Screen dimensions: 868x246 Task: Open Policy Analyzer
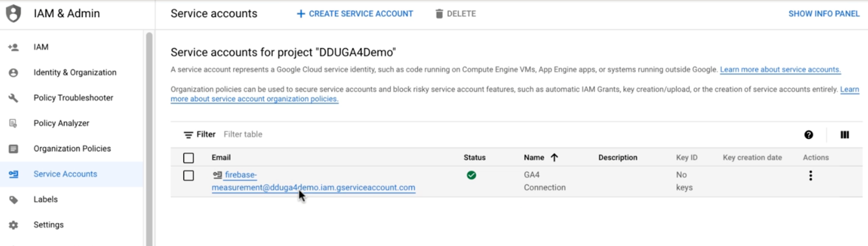[61, 124]
